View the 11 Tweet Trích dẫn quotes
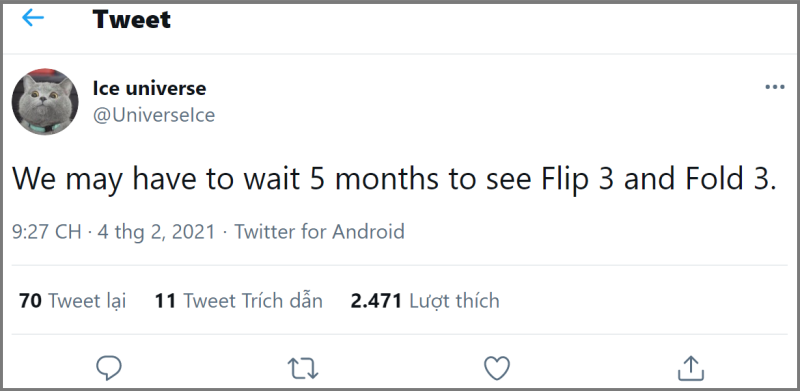 [239, 301]
